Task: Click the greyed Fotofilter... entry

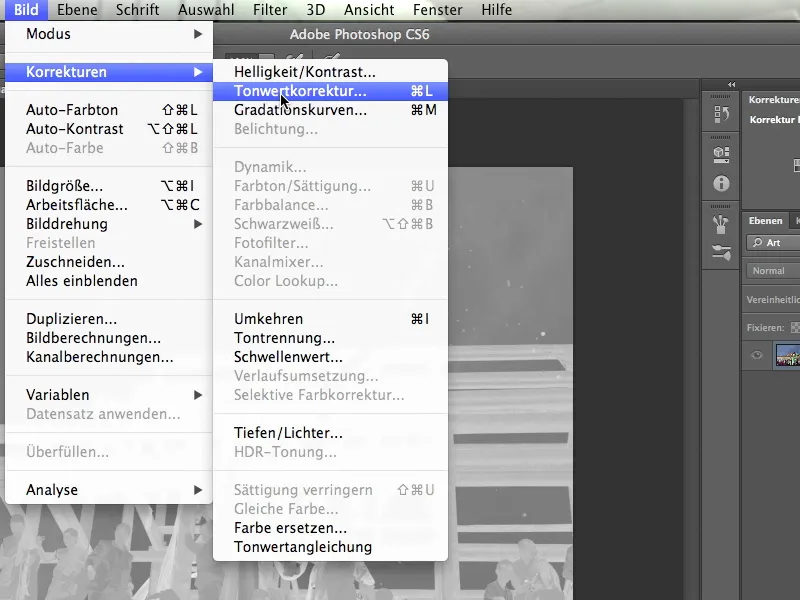Action: tap(330, 243)
